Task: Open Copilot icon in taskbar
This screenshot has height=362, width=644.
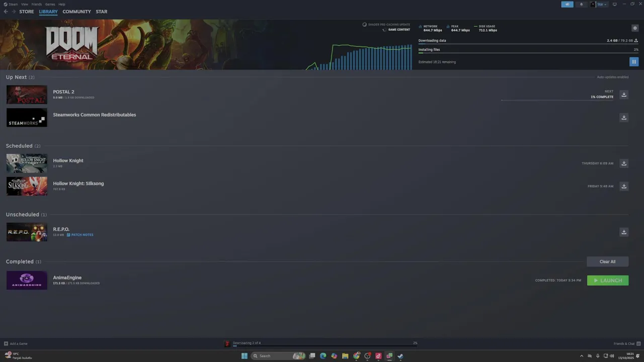Action: coord(334,356)
